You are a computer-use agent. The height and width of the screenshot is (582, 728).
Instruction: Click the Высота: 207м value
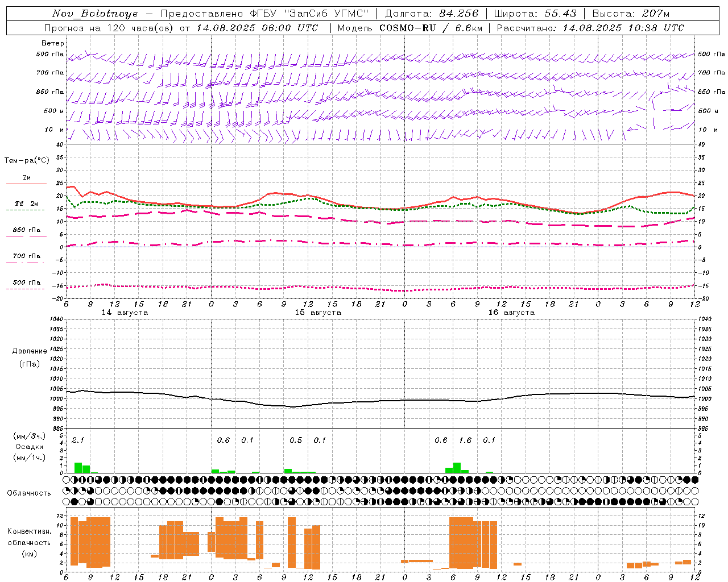(631, 14)
